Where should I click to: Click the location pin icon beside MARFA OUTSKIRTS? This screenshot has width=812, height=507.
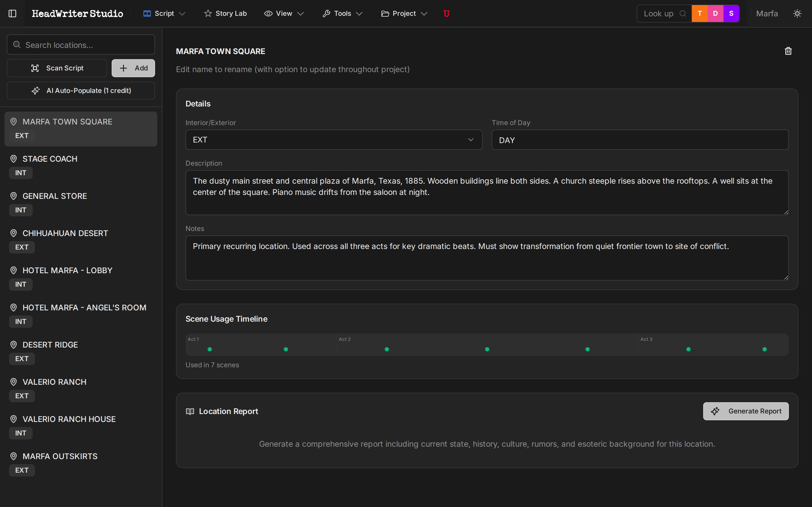pyautogui.click(x=14, y=456)
